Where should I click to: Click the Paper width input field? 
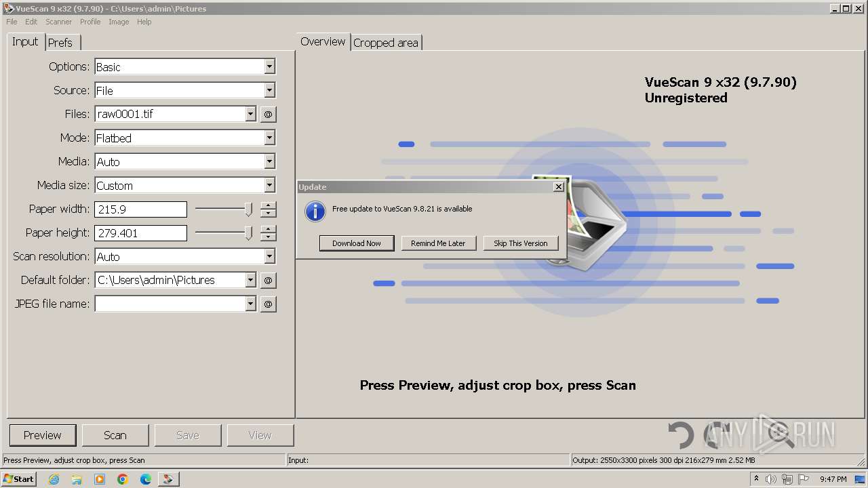[x=140, y=209]
